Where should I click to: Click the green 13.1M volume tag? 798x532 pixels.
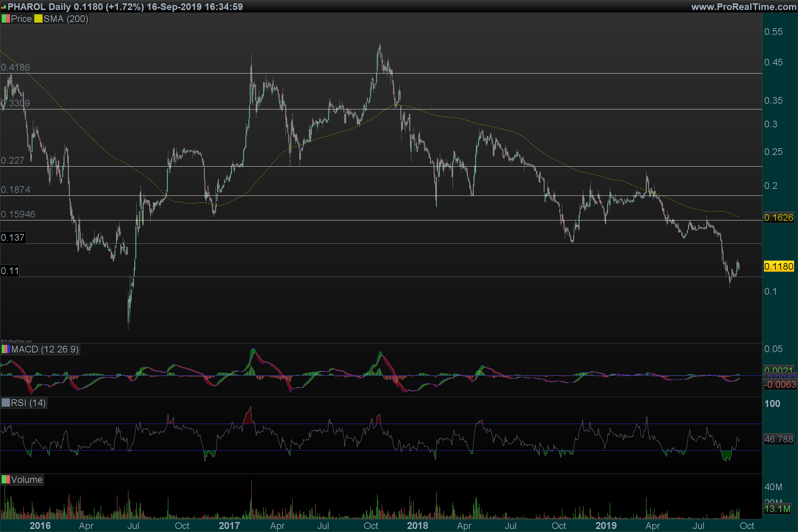click(777, 509)
